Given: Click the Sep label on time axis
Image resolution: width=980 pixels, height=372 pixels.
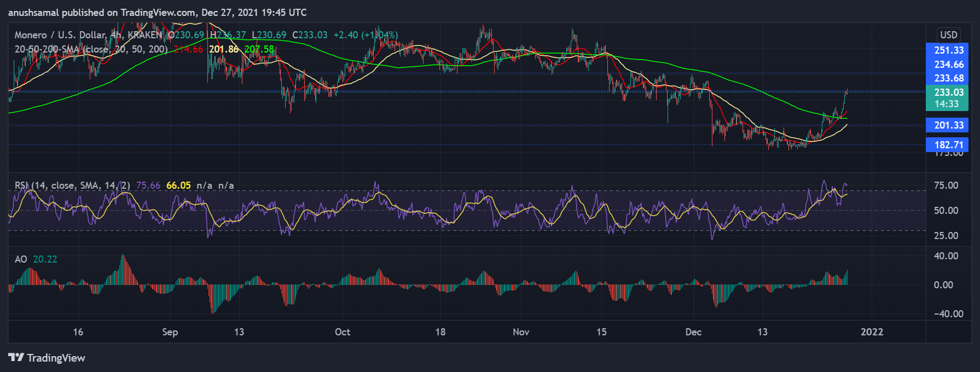Looking at the screenshot, I should pyautogui.click(x=170, y=332).
